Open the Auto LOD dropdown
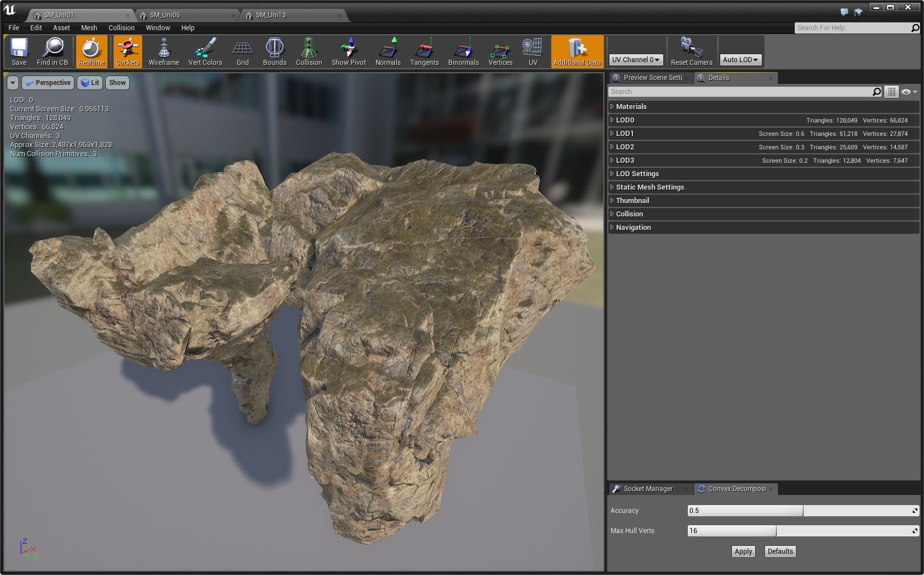Image resolution: width=924 pixels, height=575 pixels. 740,60
